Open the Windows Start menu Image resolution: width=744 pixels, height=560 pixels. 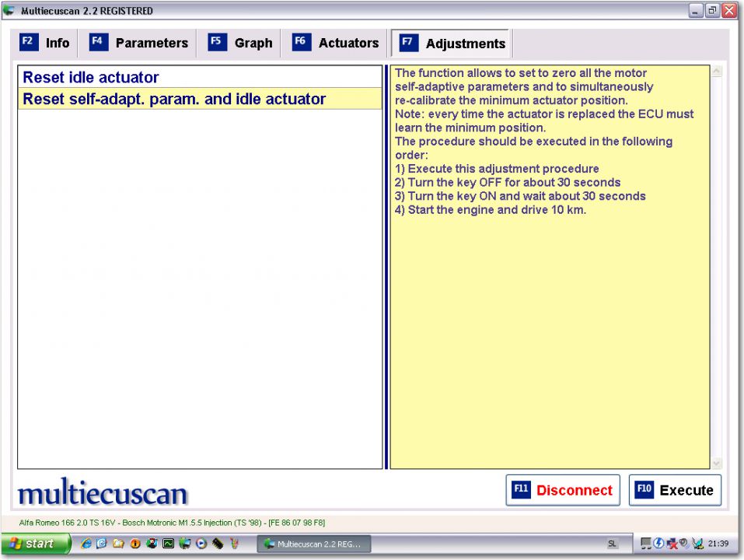[x=35, y=544]
